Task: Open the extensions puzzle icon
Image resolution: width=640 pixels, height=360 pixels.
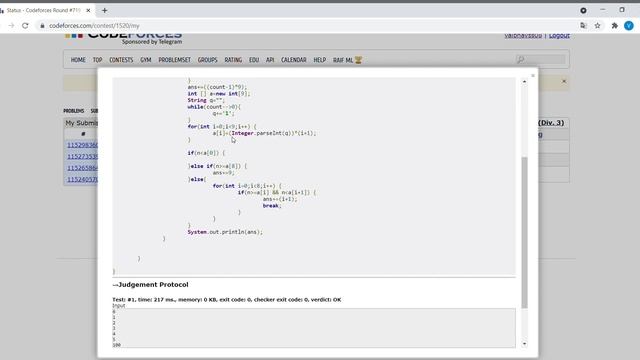Action: [x=614, y=26]
